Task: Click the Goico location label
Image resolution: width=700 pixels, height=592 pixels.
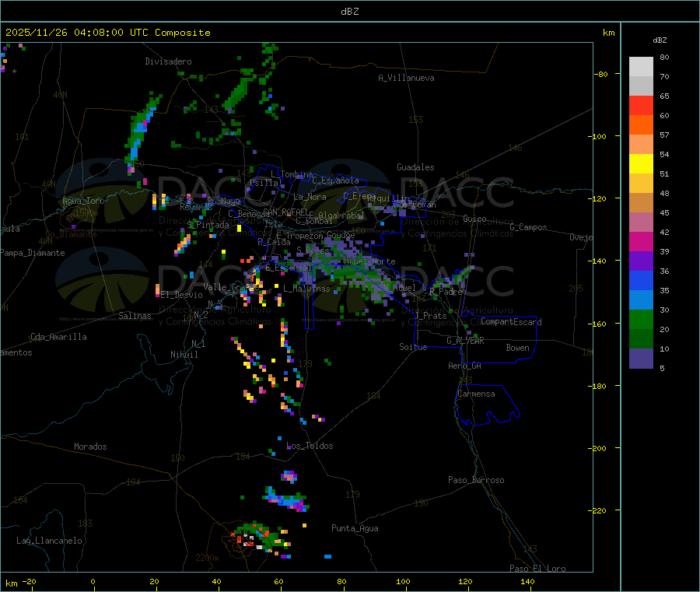Action: 474,219
